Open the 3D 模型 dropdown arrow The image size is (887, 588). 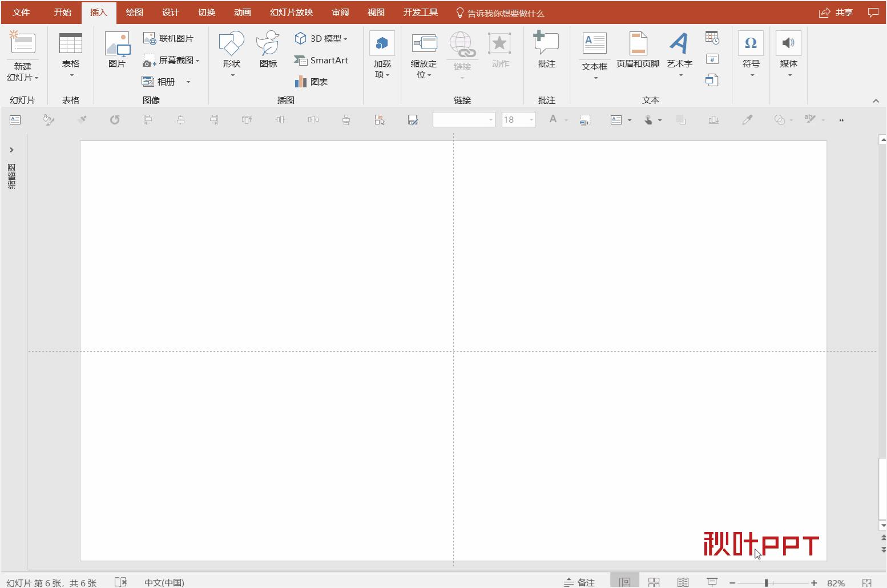tap(345, 39)
